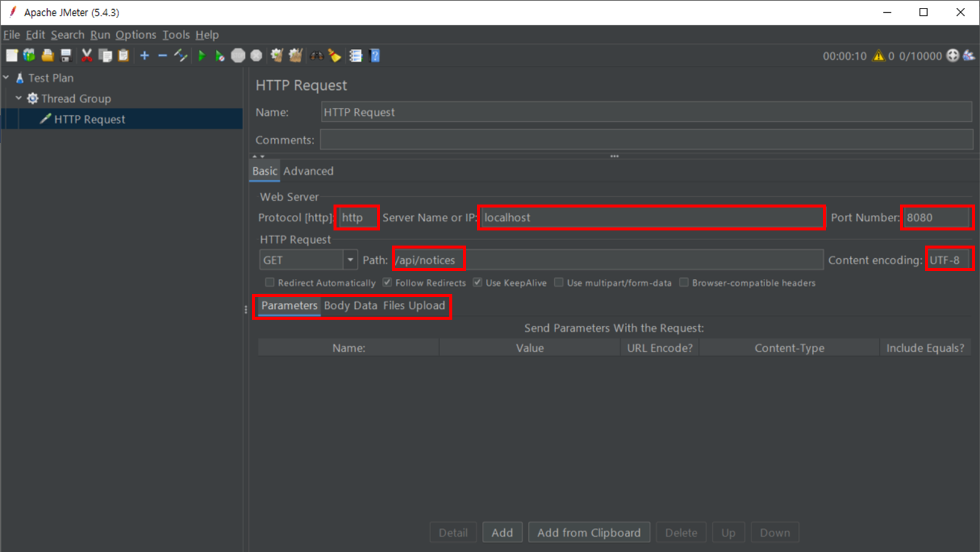Click the Name input field
This screenshot has width=980, height=552.
tap(646, 112)
